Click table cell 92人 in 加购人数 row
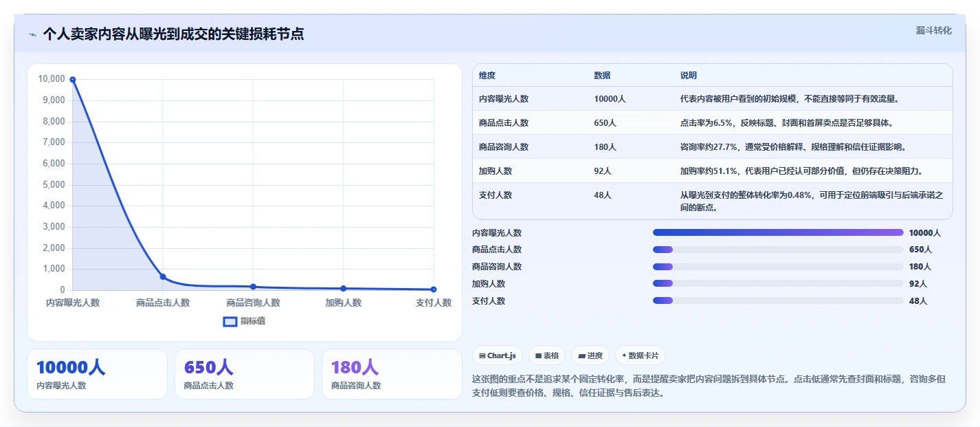The width and height of the screenshot is (980, 427). coord(603,171)
